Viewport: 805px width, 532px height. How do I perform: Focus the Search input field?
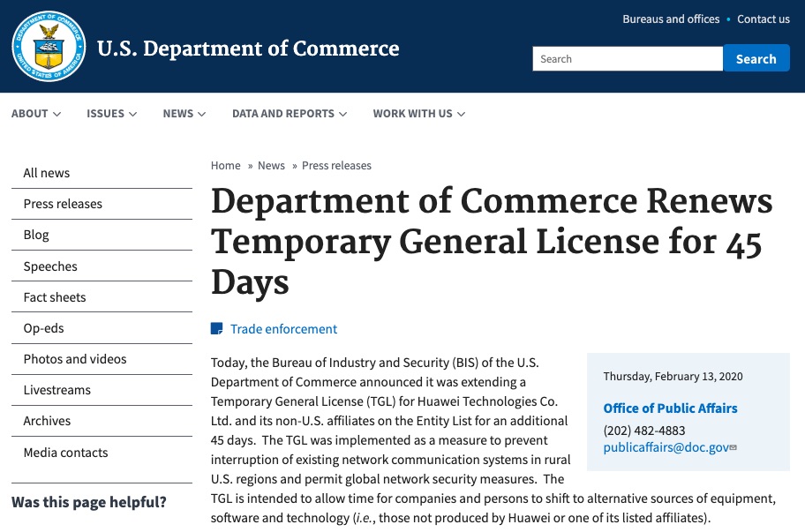tap(628, 58)
